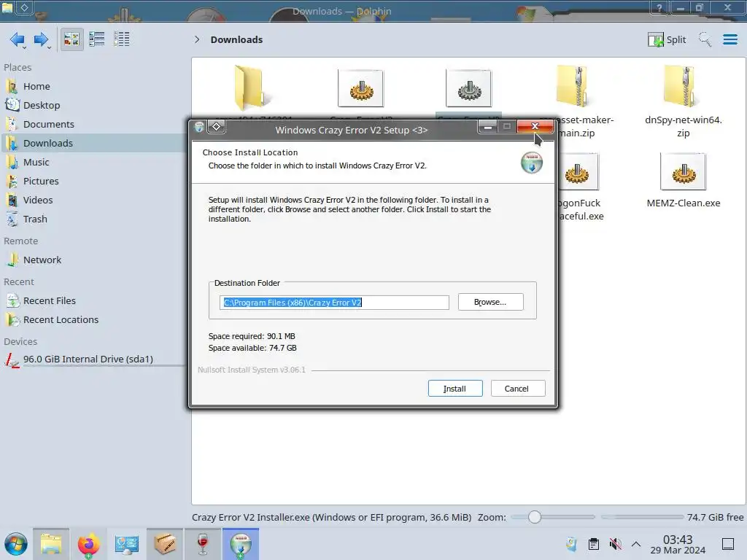Open the Start menu orb
747x560 pixels.
(16, 544)
